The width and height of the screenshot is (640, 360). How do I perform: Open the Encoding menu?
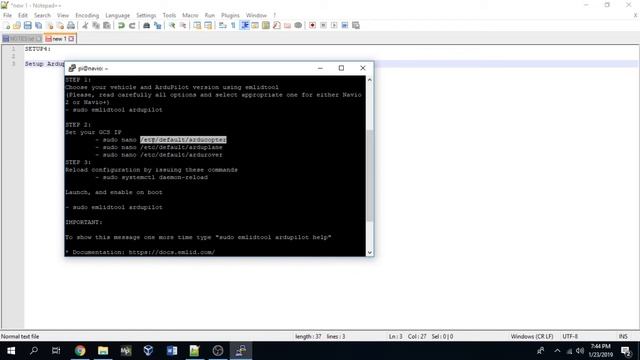[x=87, y=15]
